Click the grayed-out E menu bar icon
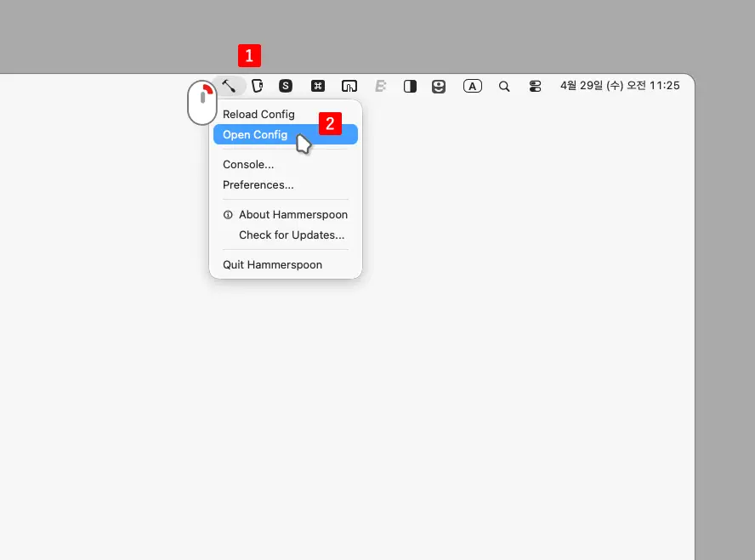The height and width of the screenshot is (560, 755). pos(380,86)
